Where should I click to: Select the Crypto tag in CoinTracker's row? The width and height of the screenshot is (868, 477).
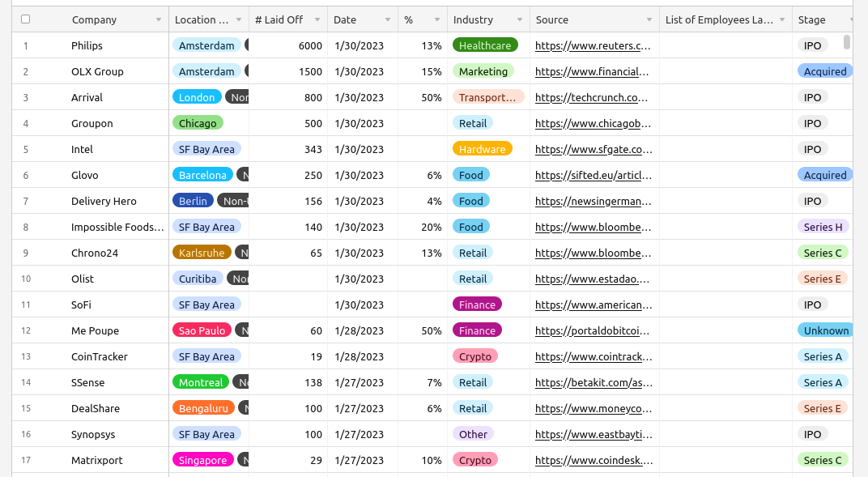(x=475, y=357)
